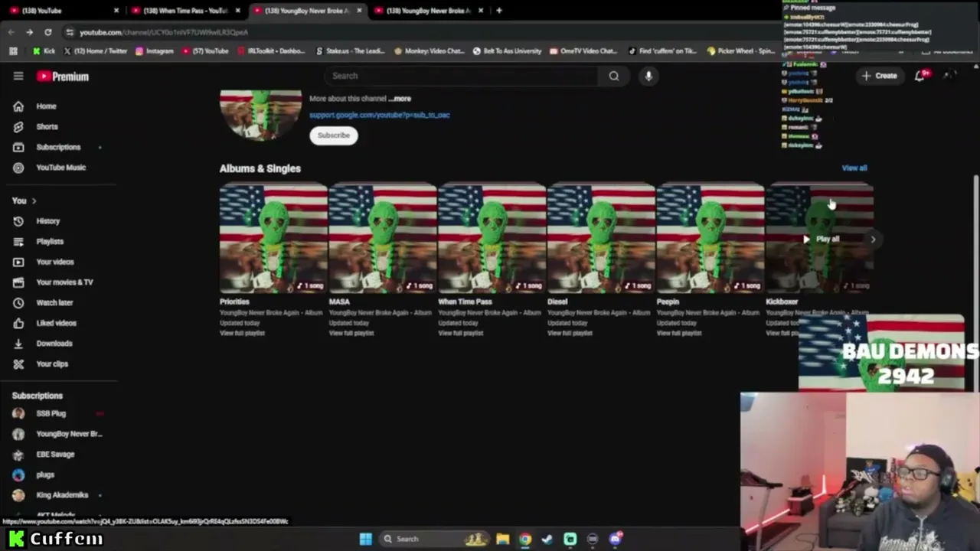Click the YouTube search input field
The image size is (980, 551).
point(461,76)
